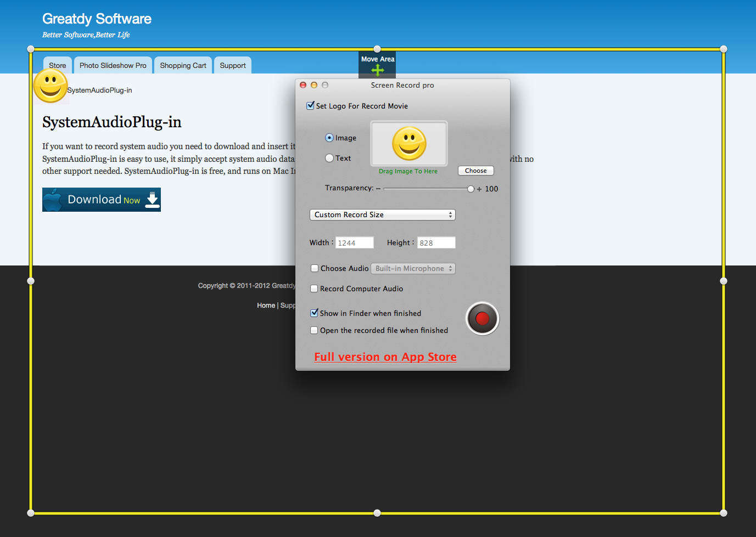Viewport: 756px width, 537px height.
Task: Click the Better Software, Better Life tagline
Action: coord(86,35)
